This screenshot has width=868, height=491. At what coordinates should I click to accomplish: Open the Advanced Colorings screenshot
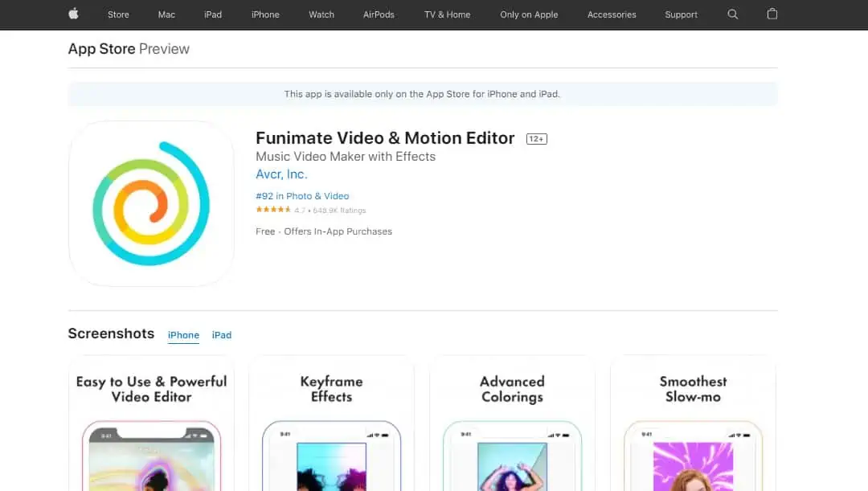(512, 423)
